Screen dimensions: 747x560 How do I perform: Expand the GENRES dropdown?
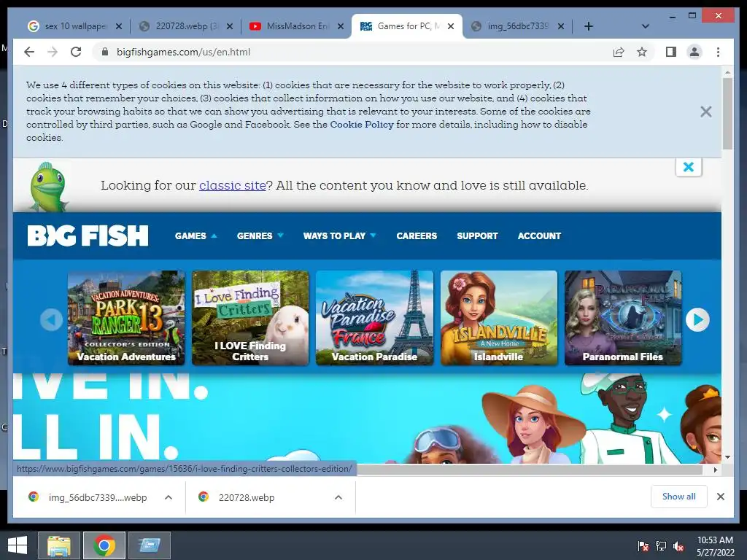click(260, 236)
